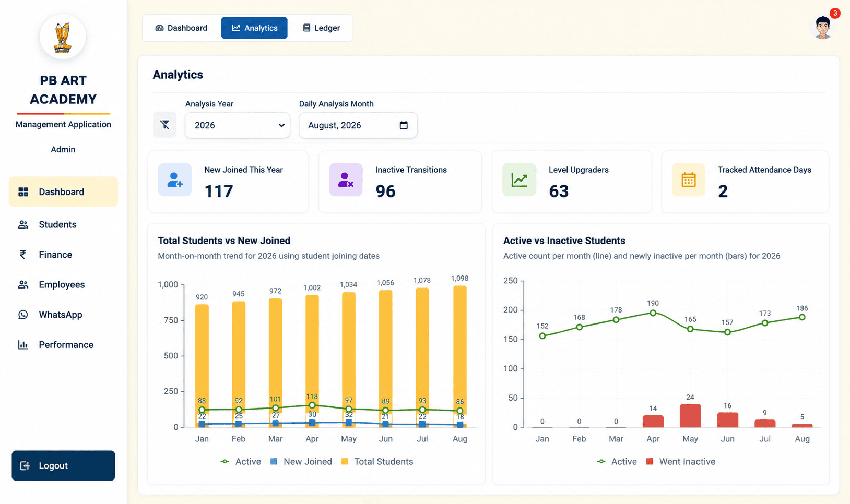850x504 pixels.
Task: Open Employees in the sidebar menu
Action: pyautogui.click(x=63, y=285)
